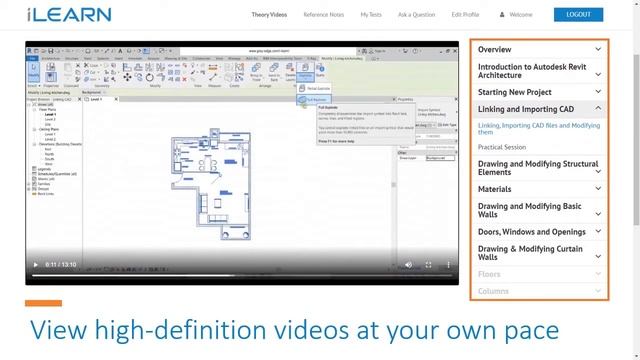Viewport: 640px width, 360px height.
Task: Click the Welcome user link
Action: tap(521, 15)
